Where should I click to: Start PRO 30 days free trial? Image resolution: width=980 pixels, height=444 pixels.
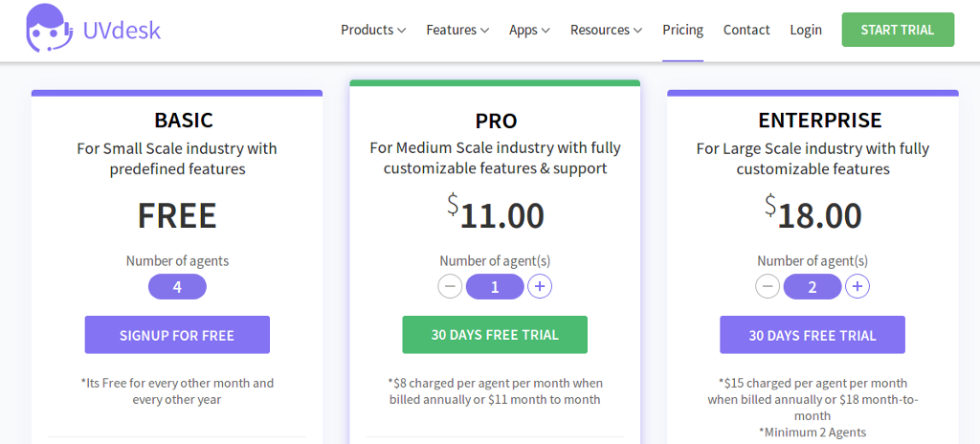[495, 335]
